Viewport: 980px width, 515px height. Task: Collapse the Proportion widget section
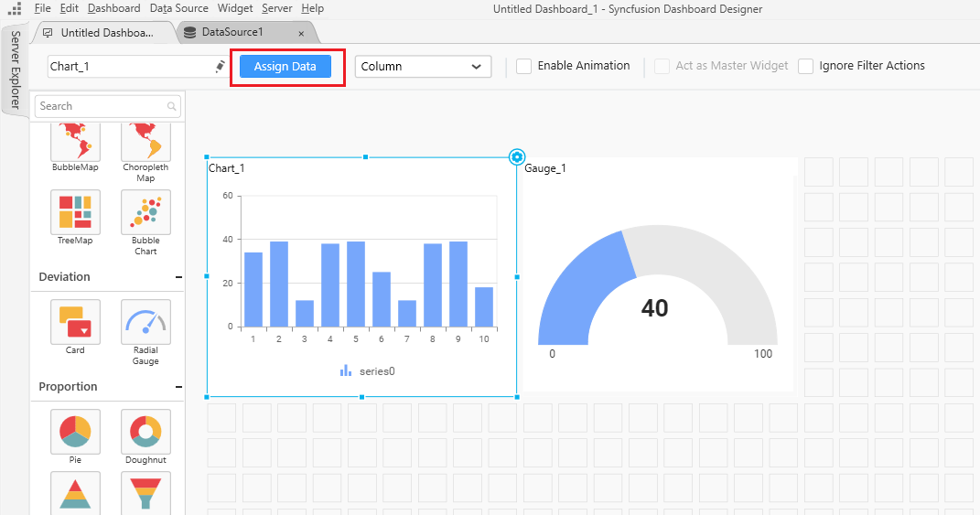coord(178,387)
